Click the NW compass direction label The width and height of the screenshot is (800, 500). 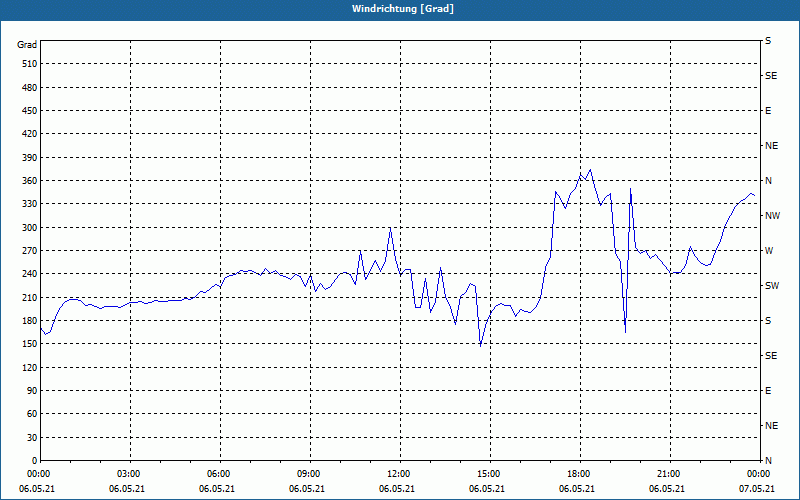(x=772, y=216)
